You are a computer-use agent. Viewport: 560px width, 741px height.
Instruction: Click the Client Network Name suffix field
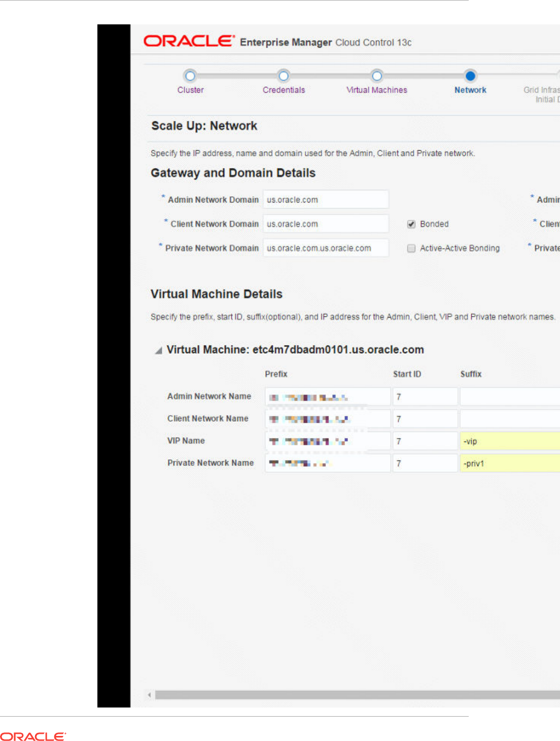pos(510,419)
